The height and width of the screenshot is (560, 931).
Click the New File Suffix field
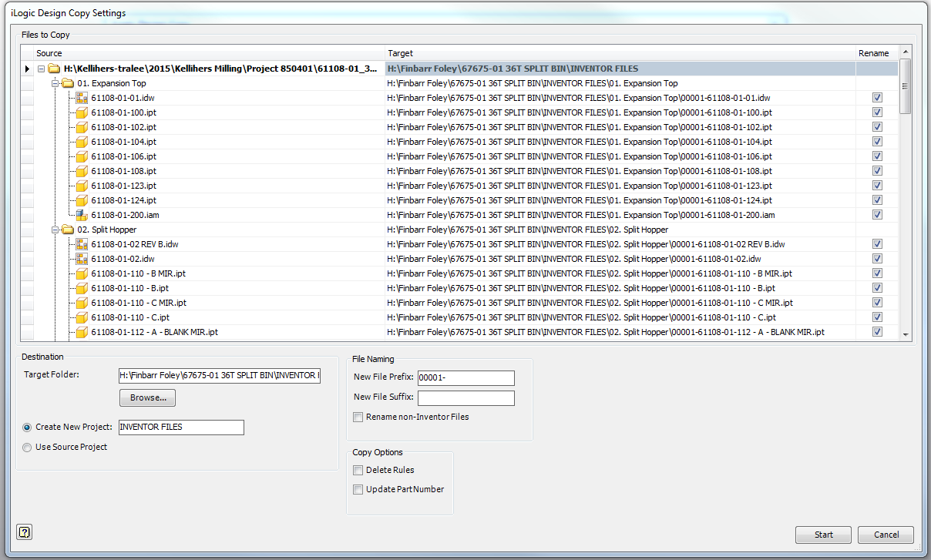click(x=465, y=397)
